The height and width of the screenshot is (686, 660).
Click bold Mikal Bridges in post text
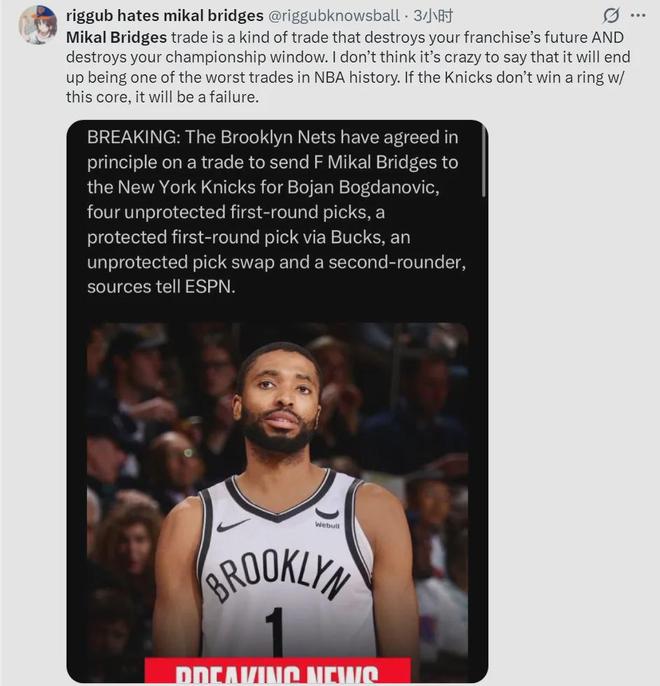coord(116,37)
